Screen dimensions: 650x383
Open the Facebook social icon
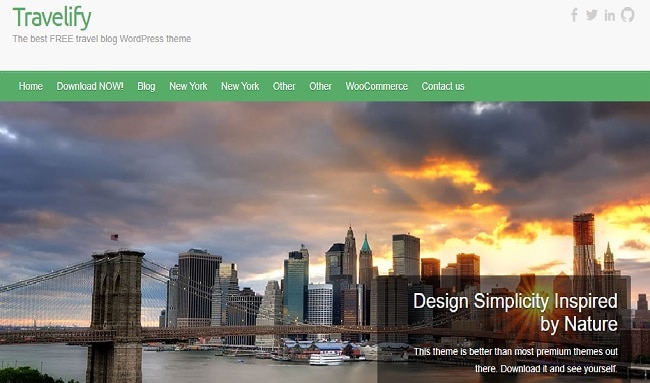click(574, 15)
